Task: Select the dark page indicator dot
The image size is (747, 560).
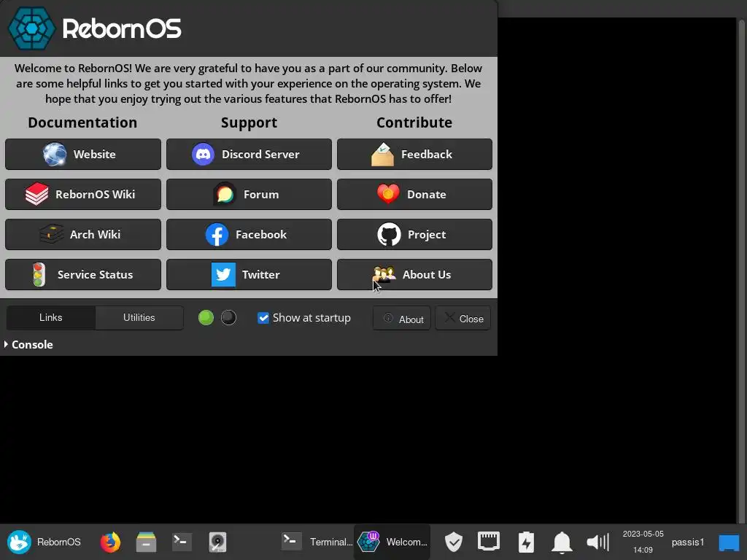Action: [228, 318]
